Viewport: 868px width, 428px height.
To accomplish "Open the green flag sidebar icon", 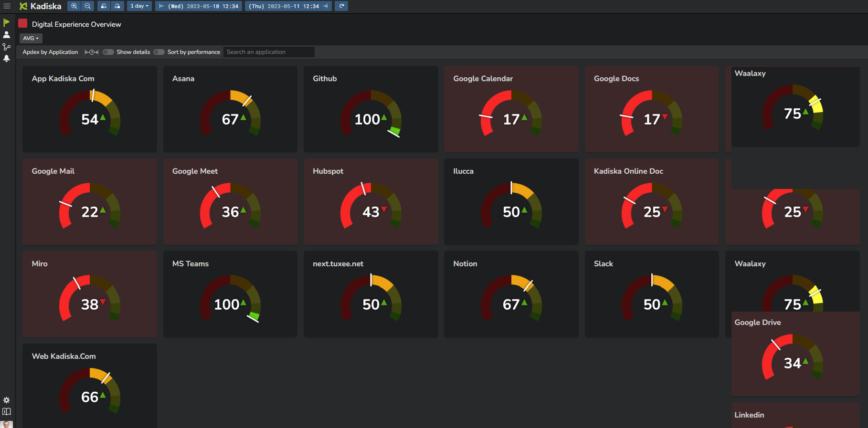I will (x=7, y=22).
